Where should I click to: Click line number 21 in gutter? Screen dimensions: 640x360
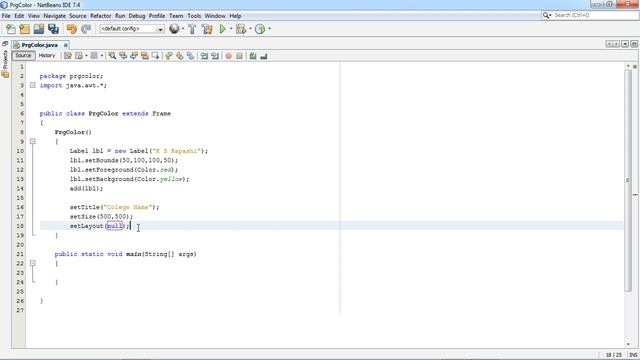click(20, 254)
